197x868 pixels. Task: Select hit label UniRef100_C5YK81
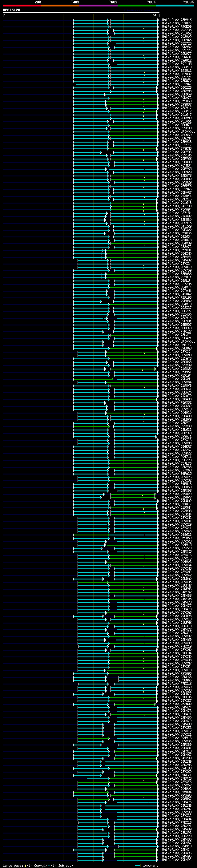177,250
